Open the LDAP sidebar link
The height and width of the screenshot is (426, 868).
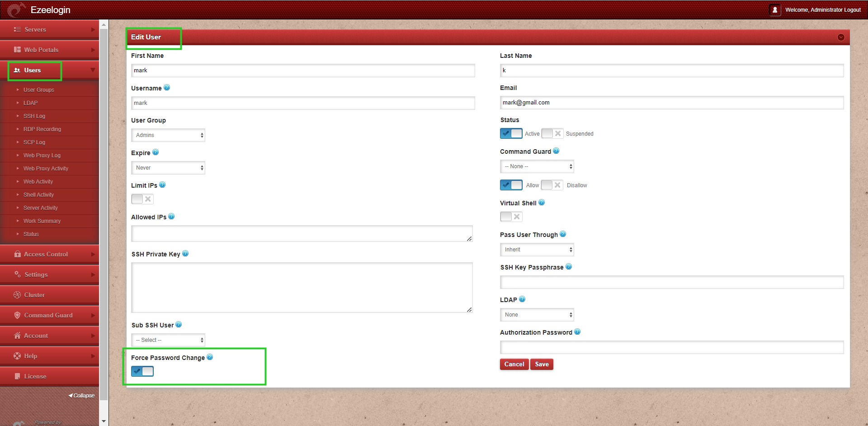[30, 103]
